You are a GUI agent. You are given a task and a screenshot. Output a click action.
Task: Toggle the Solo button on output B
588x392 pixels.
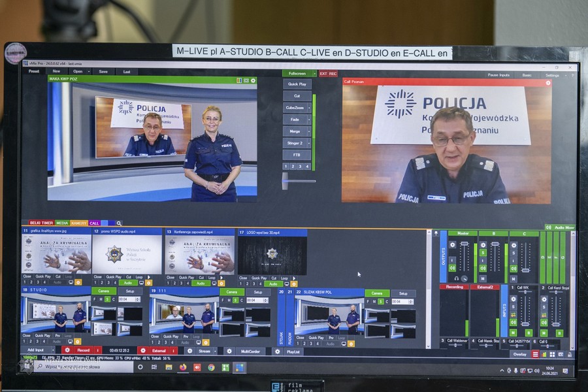[x=483, y=252]
